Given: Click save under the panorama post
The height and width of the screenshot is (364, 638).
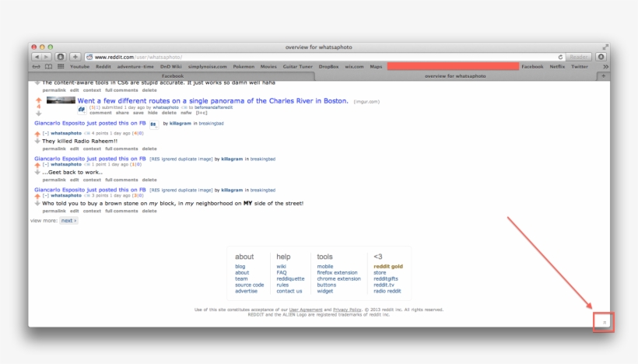Looking at the screenshot, I should [x=138, y=113].
